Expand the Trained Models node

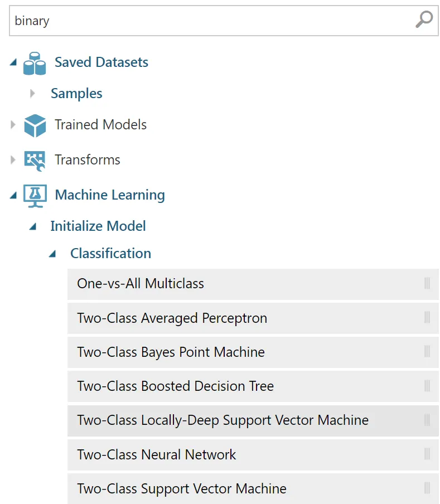(x=13, y=124)
